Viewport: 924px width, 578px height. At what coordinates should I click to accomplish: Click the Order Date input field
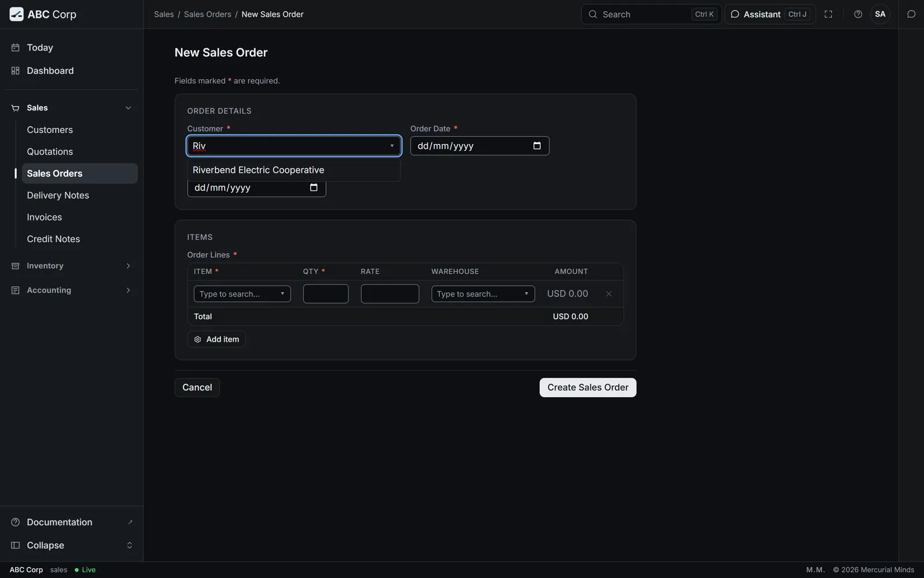click(x=479, y=146)
